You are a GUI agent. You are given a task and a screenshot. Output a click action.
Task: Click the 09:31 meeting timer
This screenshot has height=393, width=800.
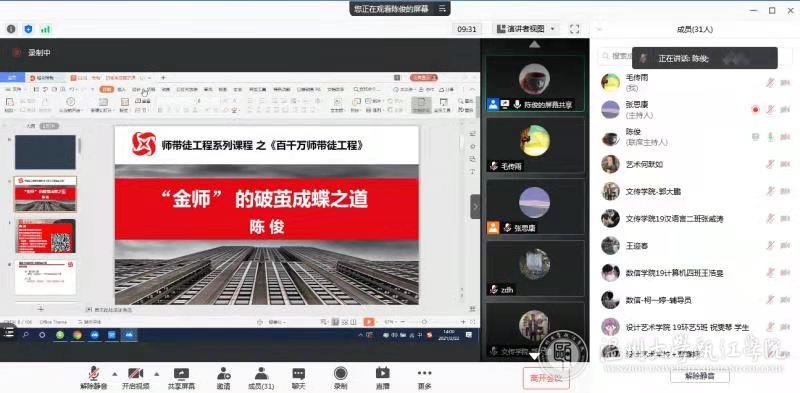pyautogui.click(x=467, y=29)
